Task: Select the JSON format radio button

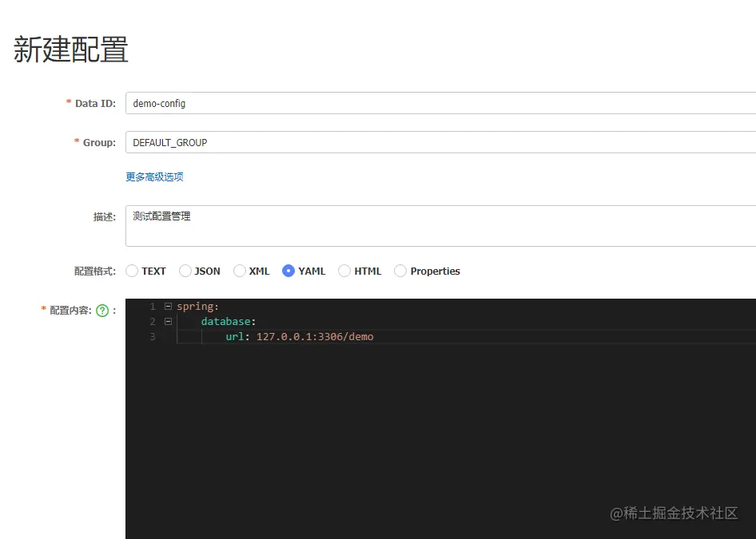Action: pyautogui.click(x=185, y=271)
